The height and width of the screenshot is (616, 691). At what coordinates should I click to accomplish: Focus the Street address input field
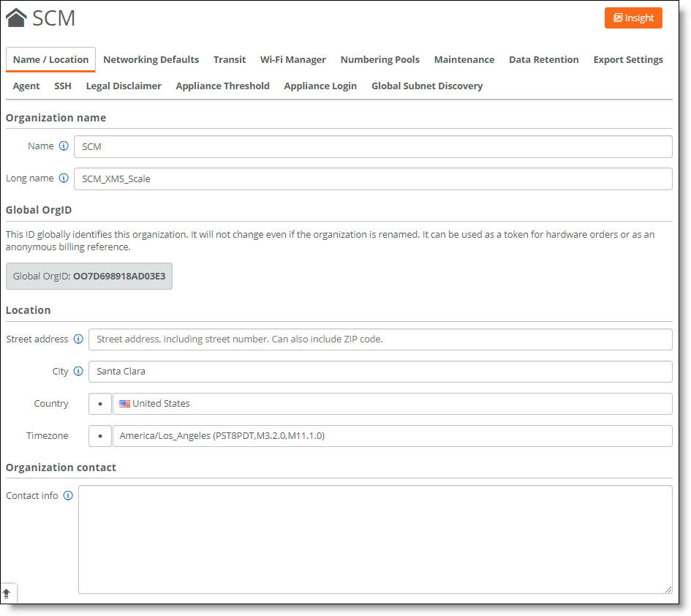point(380,339)
